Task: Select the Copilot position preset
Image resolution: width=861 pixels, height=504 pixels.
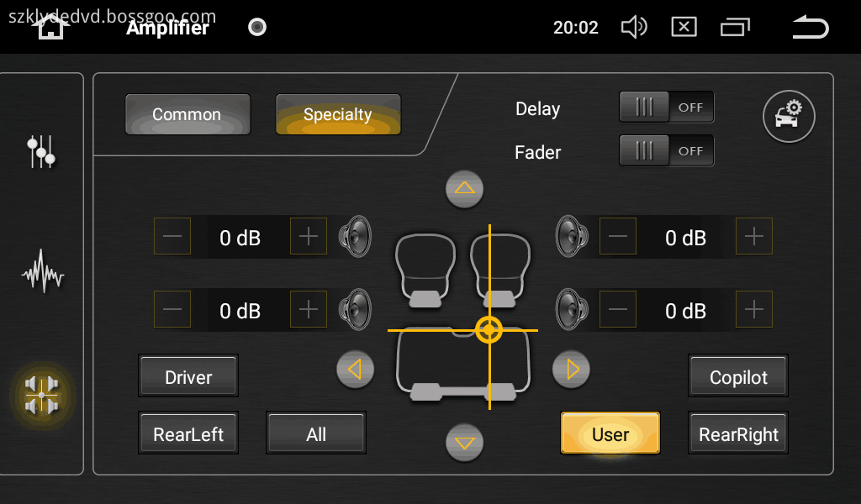Action: click(738, 376)
